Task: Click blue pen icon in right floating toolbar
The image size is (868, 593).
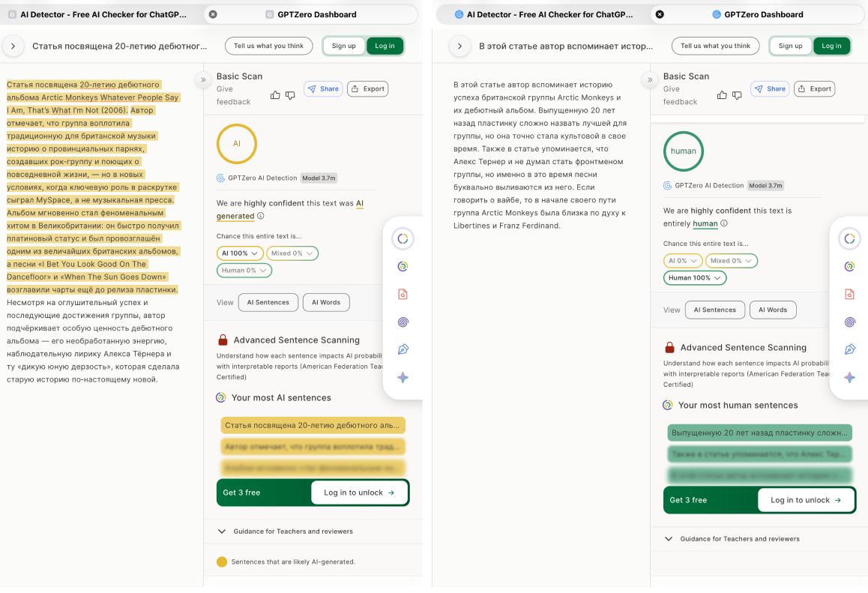Action: coord(849,349)
